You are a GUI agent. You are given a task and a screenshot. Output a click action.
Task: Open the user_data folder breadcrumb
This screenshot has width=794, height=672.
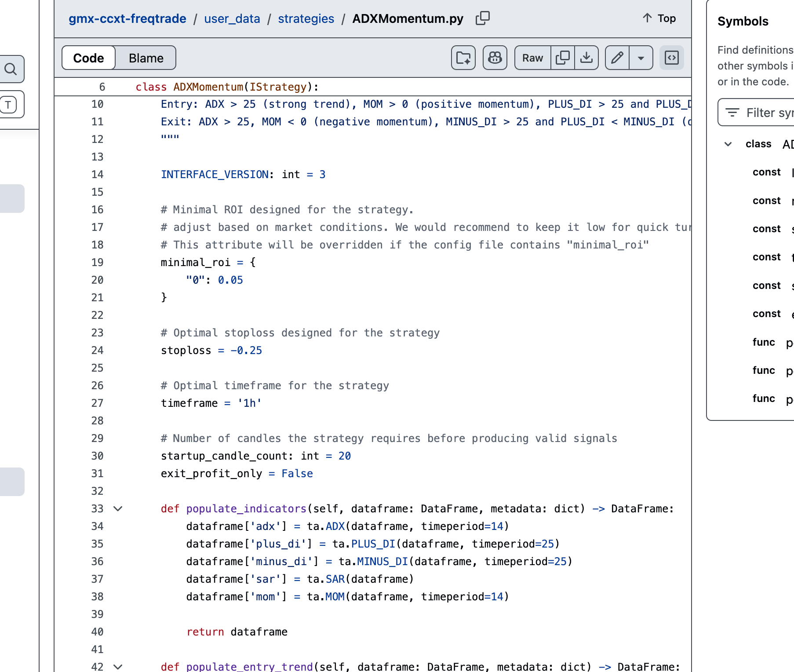coord(232,18)
